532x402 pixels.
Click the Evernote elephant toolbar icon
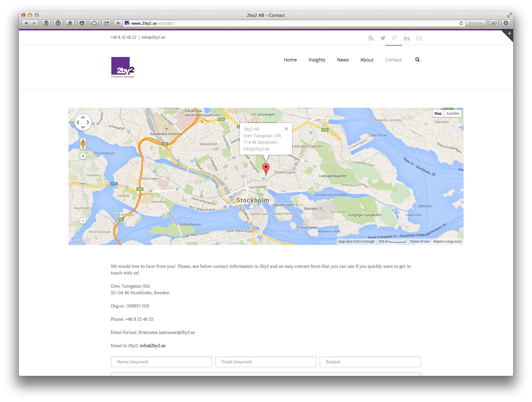coord(70,23)
